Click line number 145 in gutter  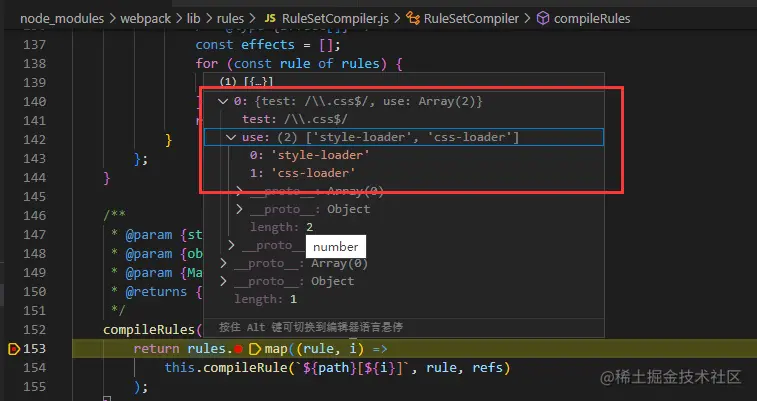[x=34, y=196]
